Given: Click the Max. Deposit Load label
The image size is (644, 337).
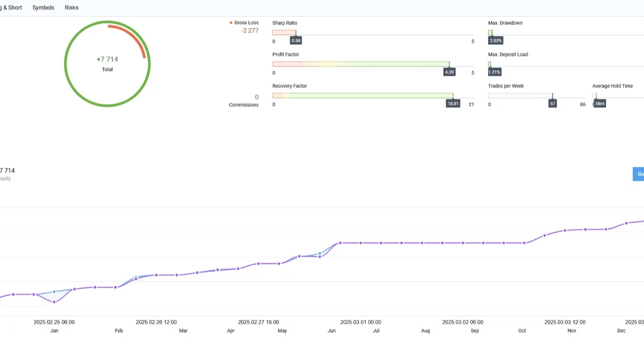Looking at the screenshot, I should pos(508,54).
